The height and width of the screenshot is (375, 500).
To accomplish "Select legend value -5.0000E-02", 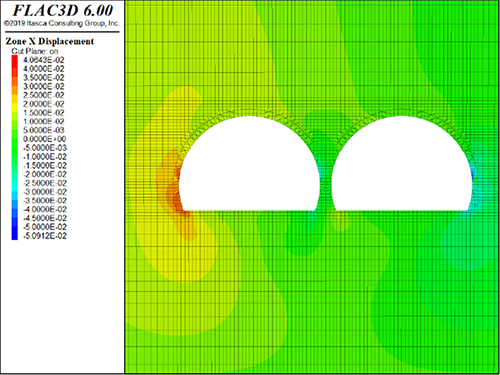I will click(45, 227).
